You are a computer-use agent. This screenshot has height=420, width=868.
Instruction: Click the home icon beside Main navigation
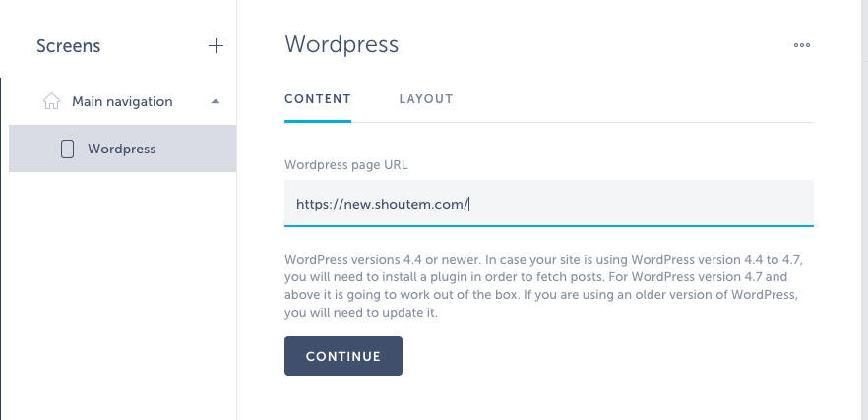(51, 101)
